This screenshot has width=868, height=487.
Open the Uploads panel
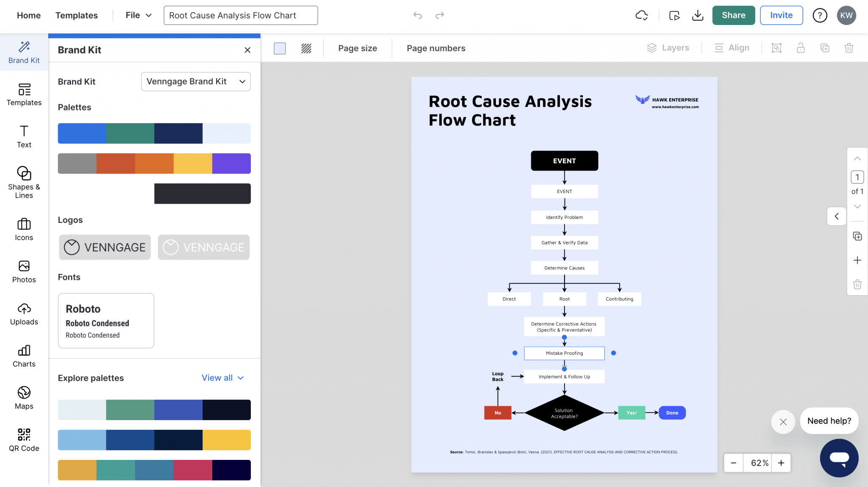click(24, 314)
